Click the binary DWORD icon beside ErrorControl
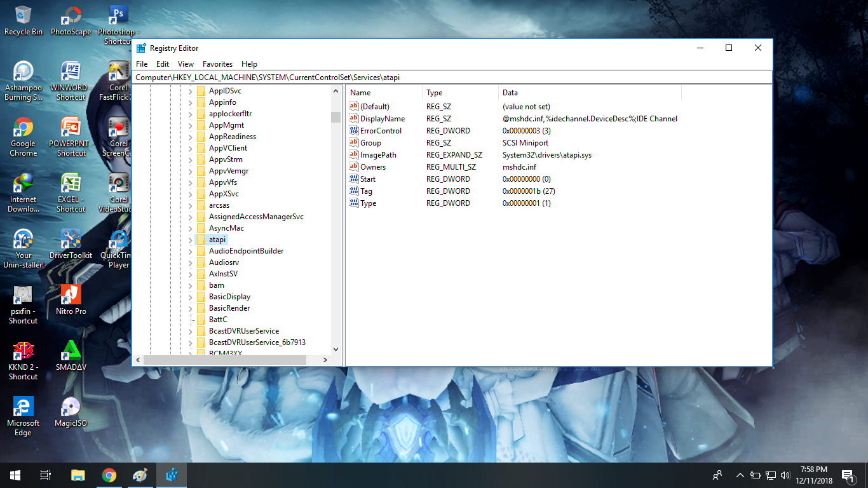Screen dimensions: 868x488 point(354,130)
